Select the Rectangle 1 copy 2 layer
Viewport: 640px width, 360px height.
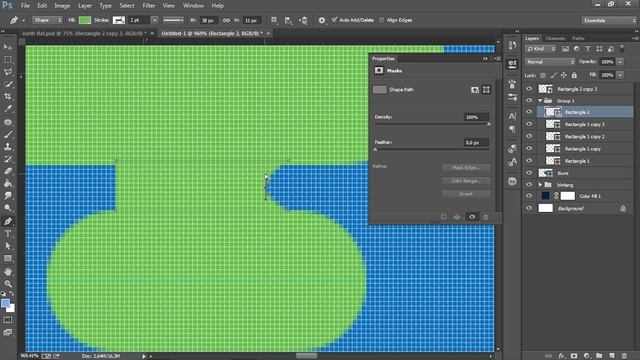(584, 136)
